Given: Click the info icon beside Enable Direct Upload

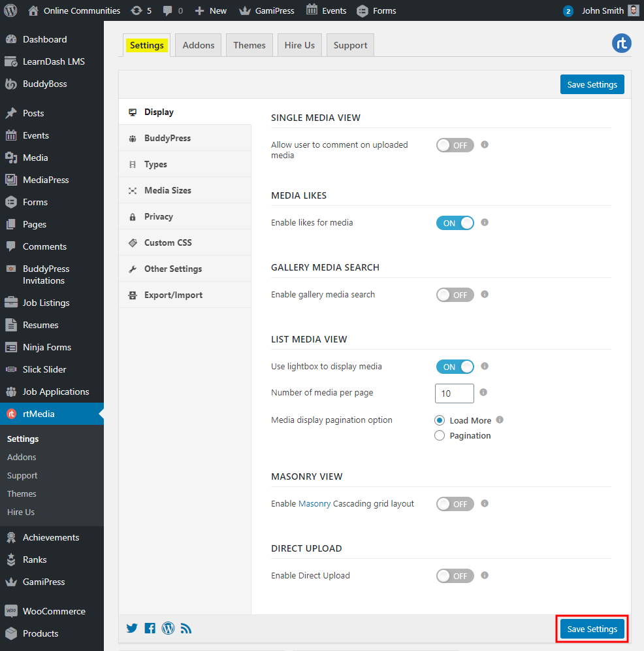Looking at the screenshot, I should [x=484, y=576].
